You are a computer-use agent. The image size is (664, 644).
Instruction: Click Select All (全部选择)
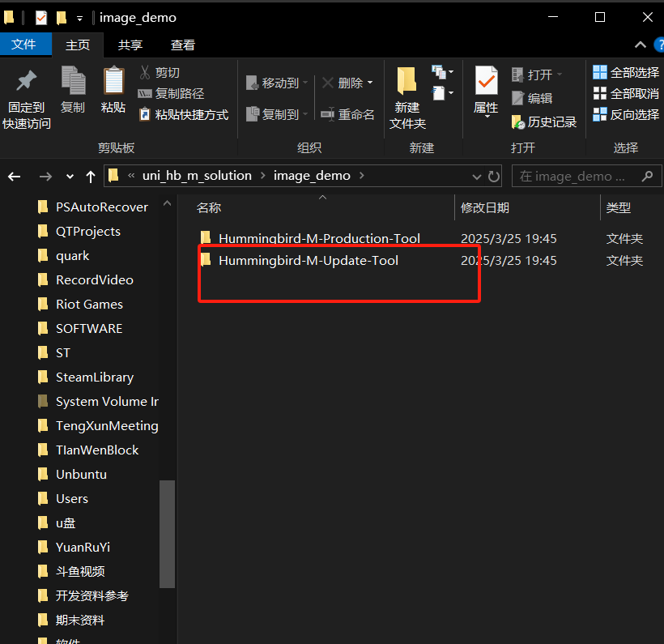pyautogui.click(x=626, y=73)
